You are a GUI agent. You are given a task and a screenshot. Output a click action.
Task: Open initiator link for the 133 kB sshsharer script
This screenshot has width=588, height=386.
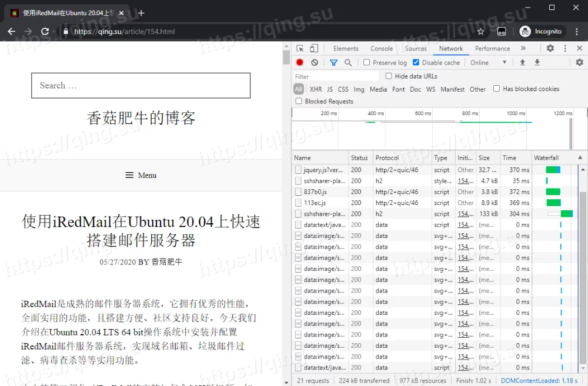point(465,214)
